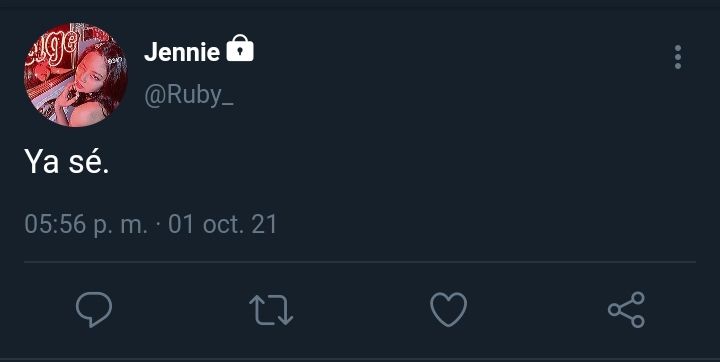720x362 pixels.
Task: Like the tweet with the heart icon
Action: pyautogui.click(x=449, y=310)
